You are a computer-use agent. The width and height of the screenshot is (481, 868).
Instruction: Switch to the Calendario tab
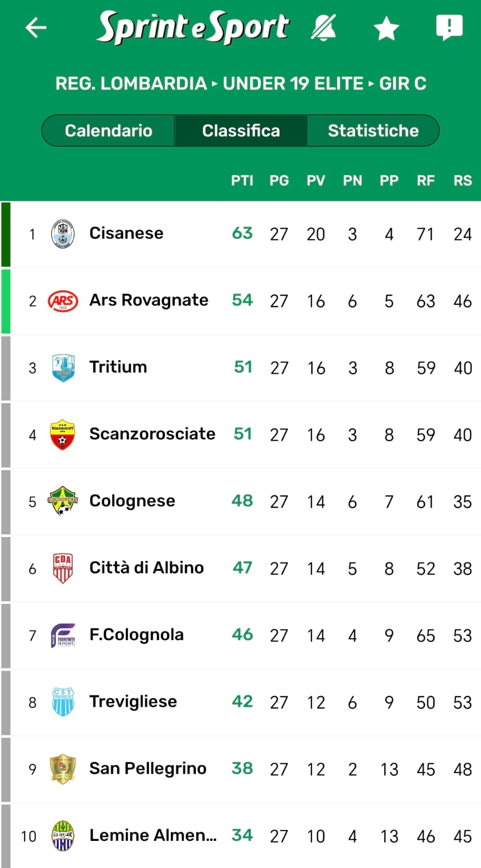pyautogui.click(x=109, y=131)
